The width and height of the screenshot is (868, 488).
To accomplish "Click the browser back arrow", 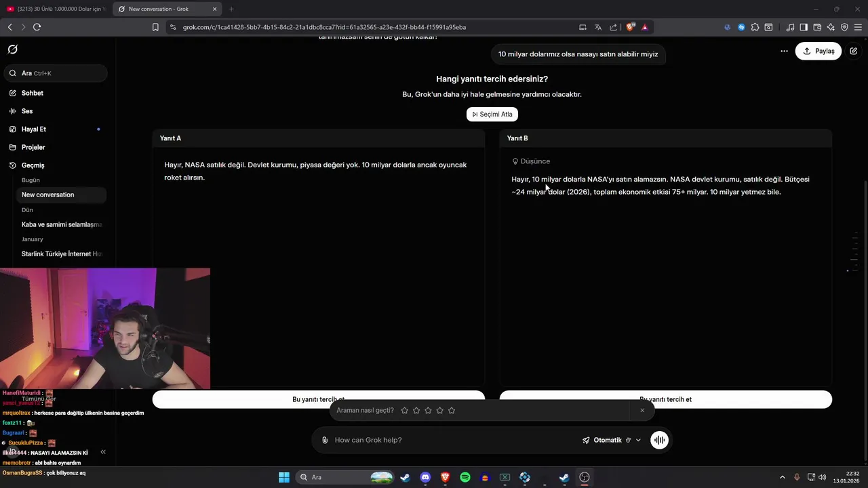I will click(x=9, y=27).
